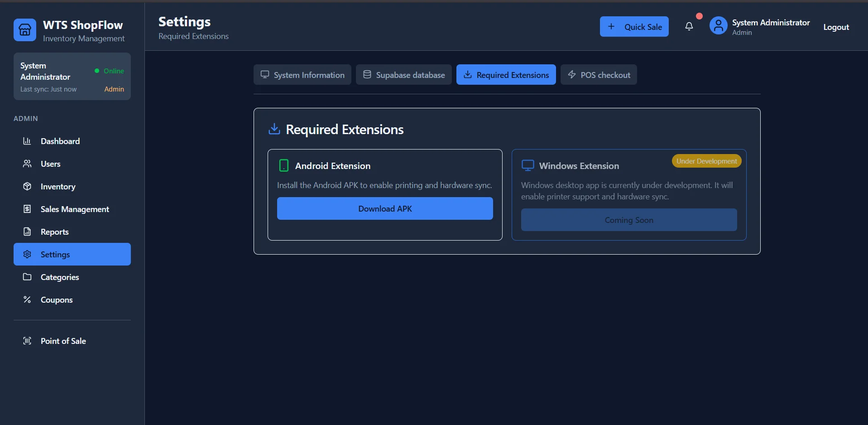Click the download icon beside Required Extensions heading
The image size is (868, 425).
pos(274,129)
